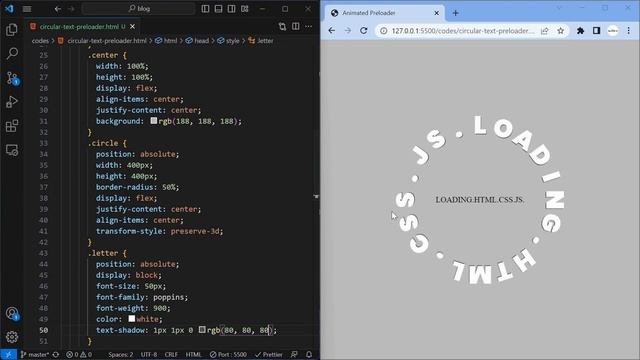Open changes compare icon in editor toolbar
640x360 pixels.
click(282, 27)
